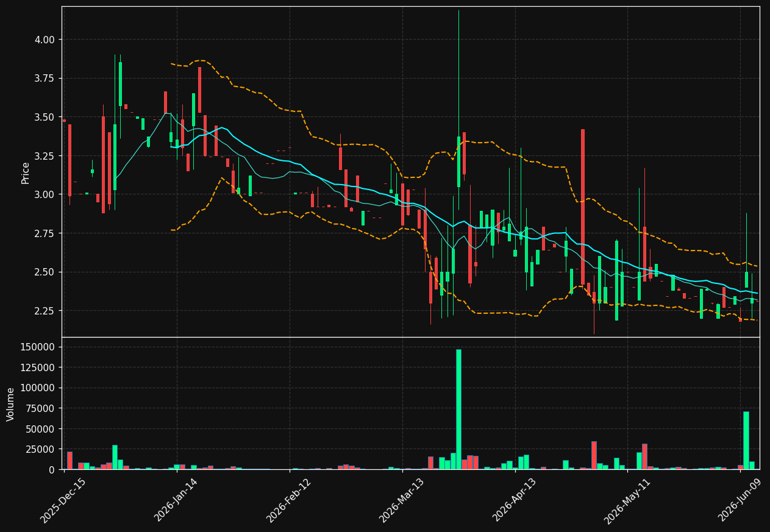Click the green volume bar reaching about 70000

pos(746,441)
